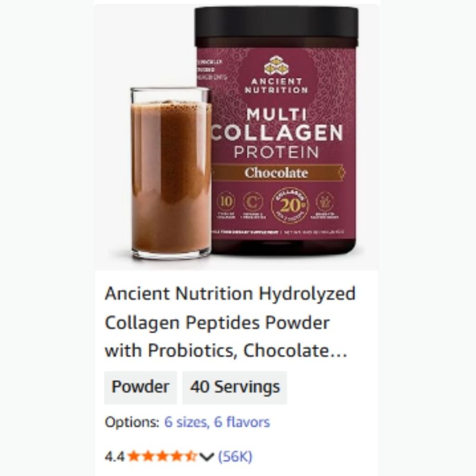Screen dimensions: 476x476
Task: Click the 4.4 rating number
Action: [x=115, y=456]
